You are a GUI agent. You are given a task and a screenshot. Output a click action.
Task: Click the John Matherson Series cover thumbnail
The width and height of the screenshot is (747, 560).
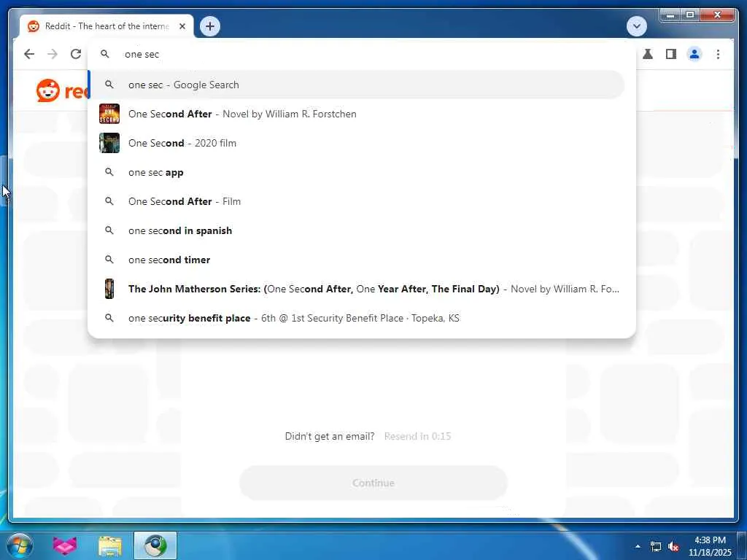[x=109, y=289]
